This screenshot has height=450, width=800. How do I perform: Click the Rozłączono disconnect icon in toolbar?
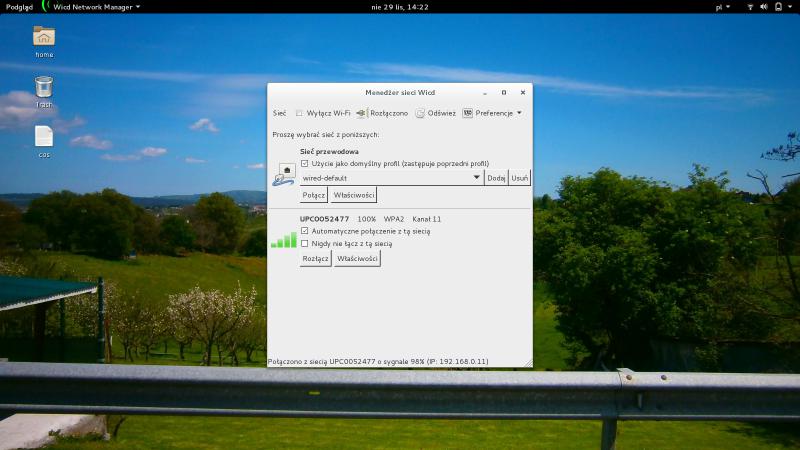pyautogui.click(x=361, y=113)
